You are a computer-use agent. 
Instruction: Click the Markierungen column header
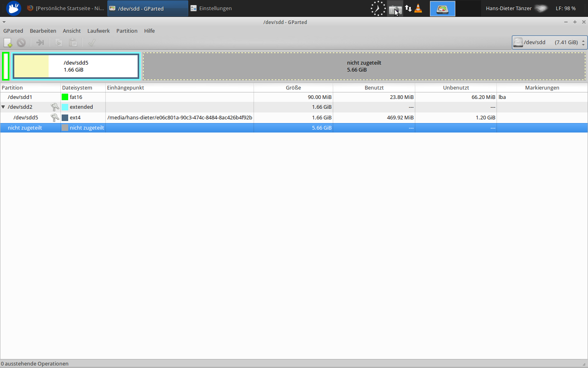[x=542, y=88]
